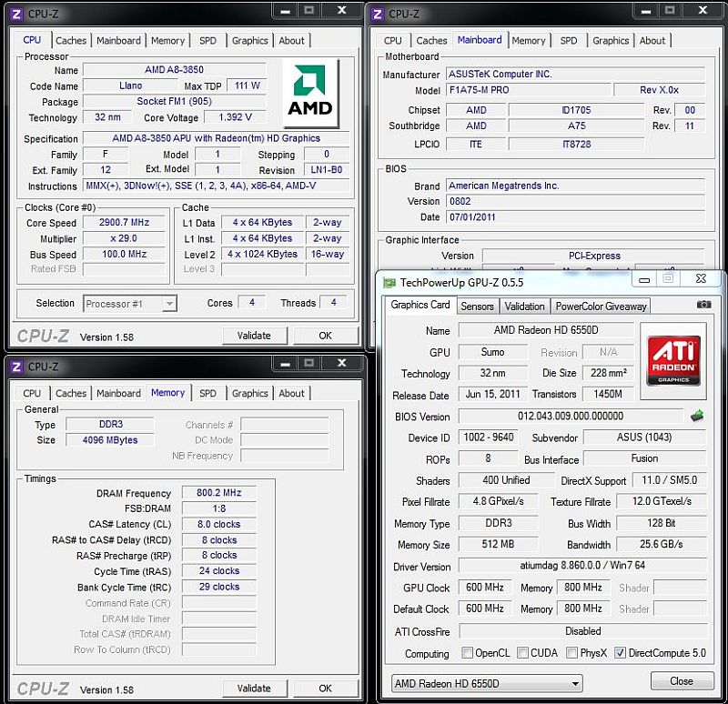This screenshot has width=728, height=704.
Task: Click the ATI Radeon logo in GPU-Z
Action: [673, 361]
